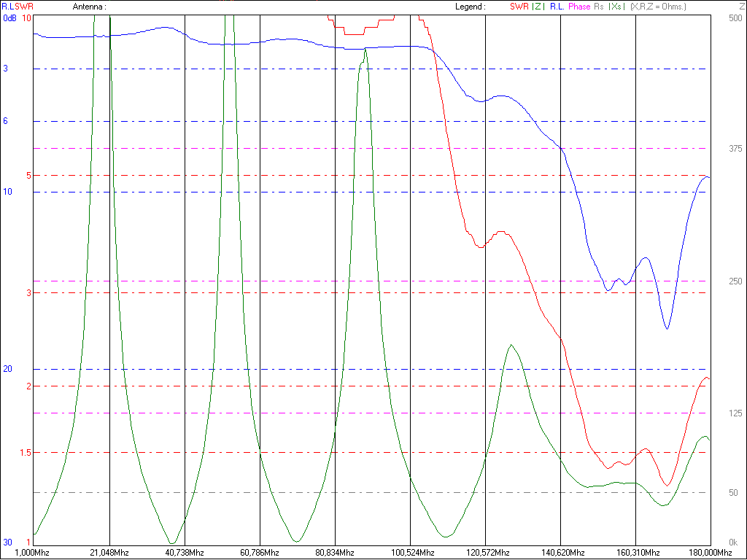Click the 60,786Mhz frequency label
The height and width of the screenshot is (560, 747).
[260, 553]
